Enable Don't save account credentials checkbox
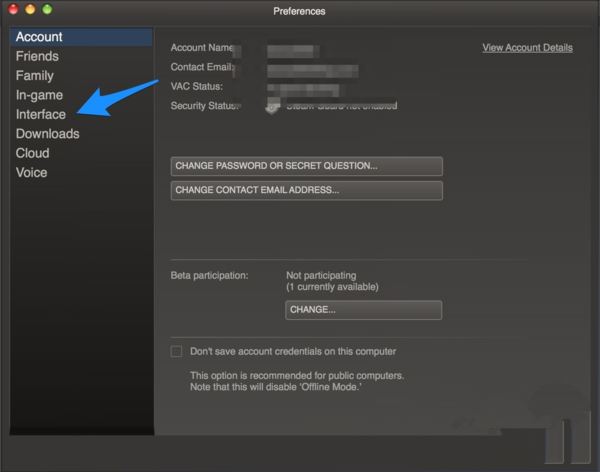600x472 pixels. point(176,351)
